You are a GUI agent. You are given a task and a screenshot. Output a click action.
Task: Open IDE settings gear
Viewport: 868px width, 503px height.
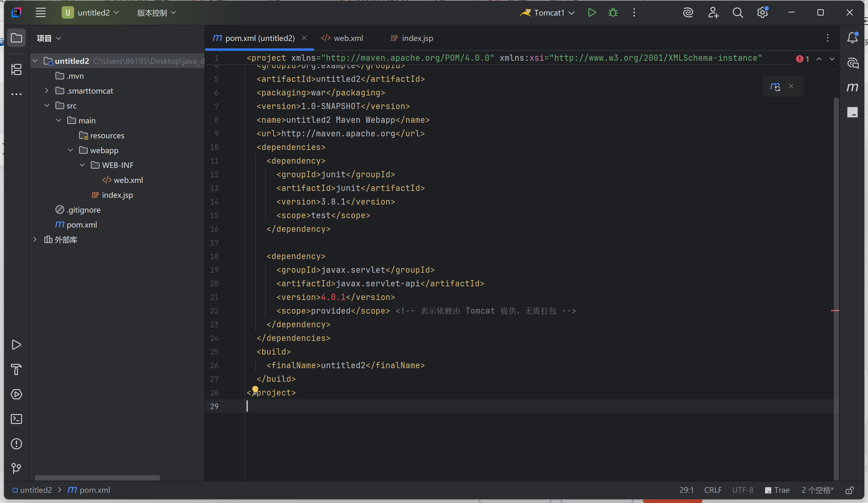pos(763,13)
